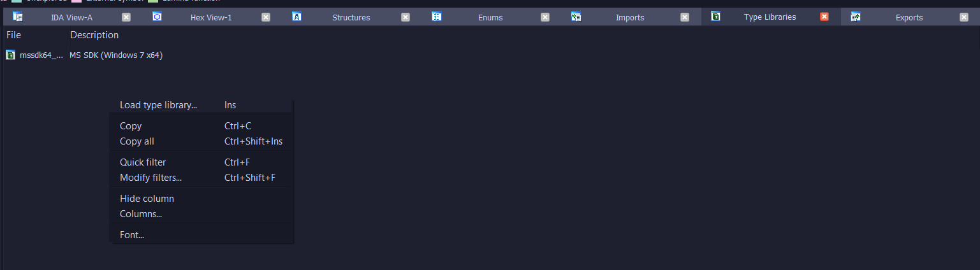This screenshot has width=980, height=270.
Task: Close the Enums tab
Action: pos(545,17)
